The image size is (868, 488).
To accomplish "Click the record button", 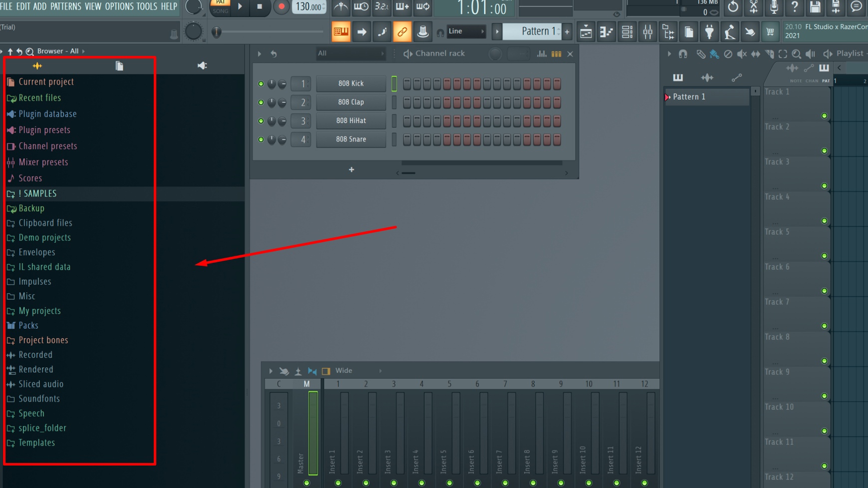I will pyautogui.click(x=281, y=7).
